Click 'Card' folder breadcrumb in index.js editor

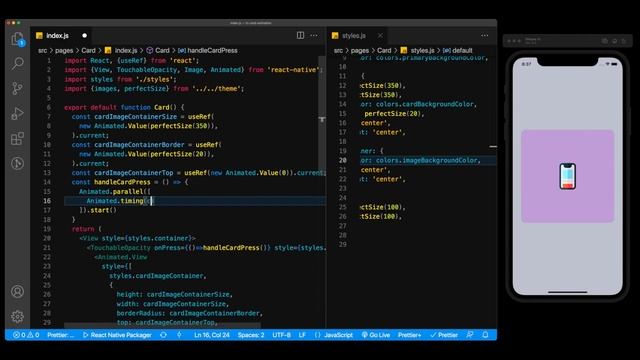pyautogui.click(x=88, y=50)
